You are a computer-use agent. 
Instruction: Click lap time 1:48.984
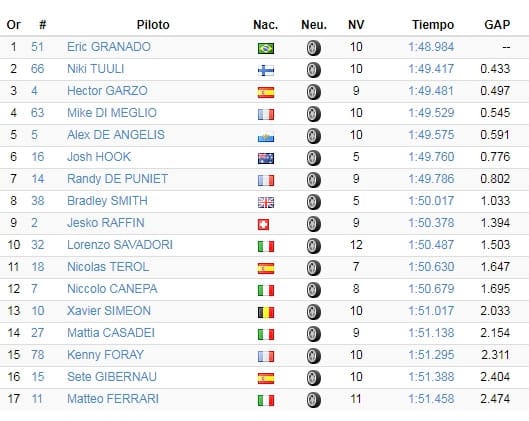431,47
